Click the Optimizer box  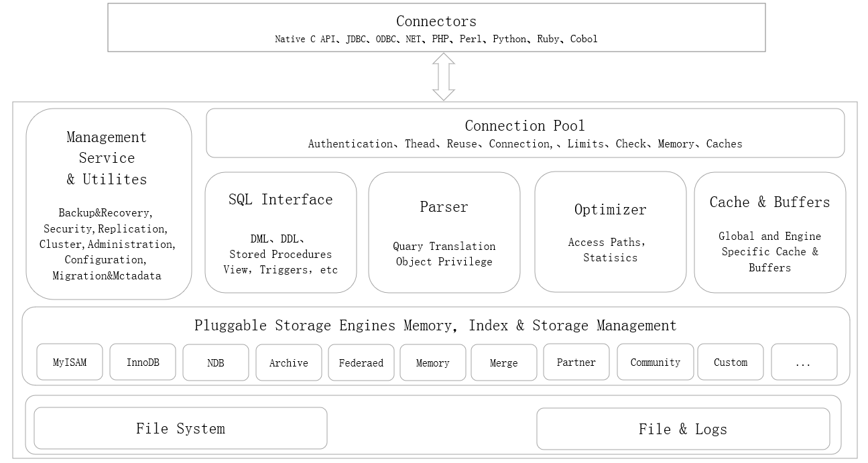click(610, 232)
